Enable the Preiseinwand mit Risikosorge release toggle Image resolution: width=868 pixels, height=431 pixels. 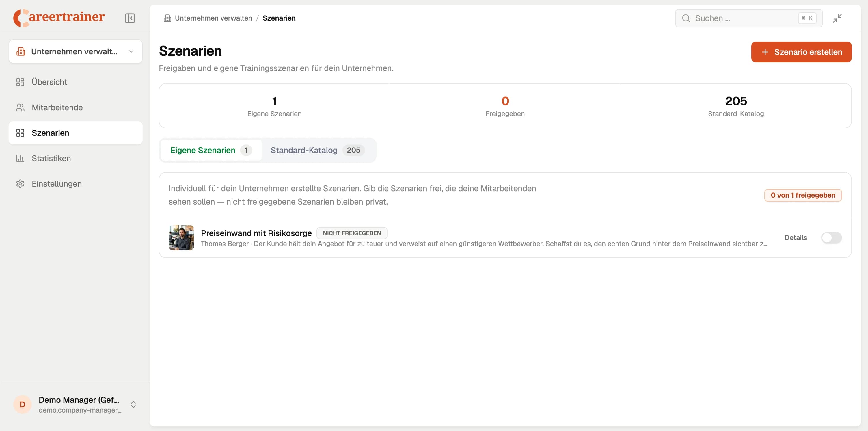(831, 237)
